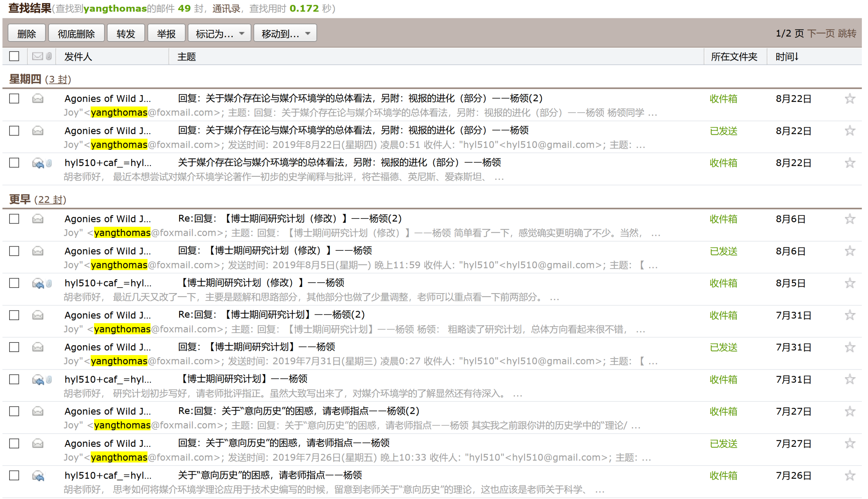The image size is (868, 499).
Task: Click the 转发 button
Action: (x=125, y=33)
